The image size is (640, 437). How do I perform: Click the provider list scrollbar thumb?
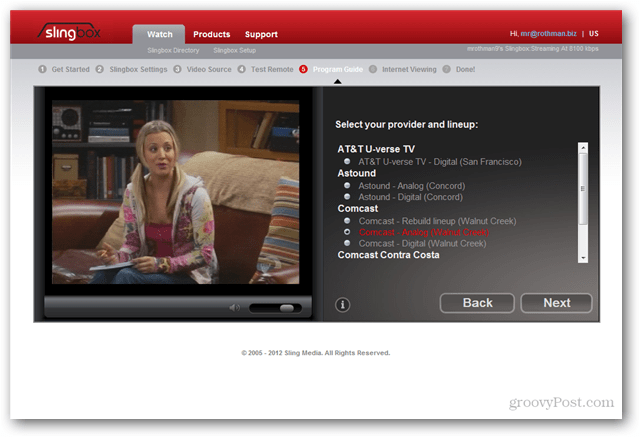(583, 189)
